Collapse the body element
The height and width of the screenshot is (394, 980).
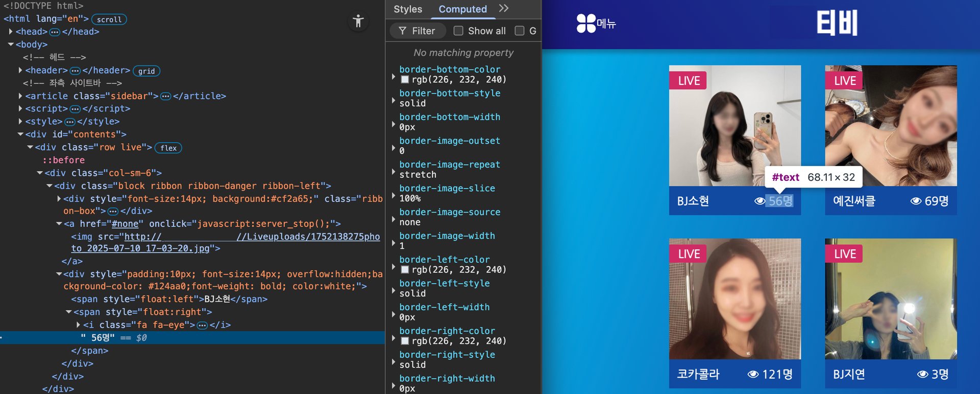11,44
